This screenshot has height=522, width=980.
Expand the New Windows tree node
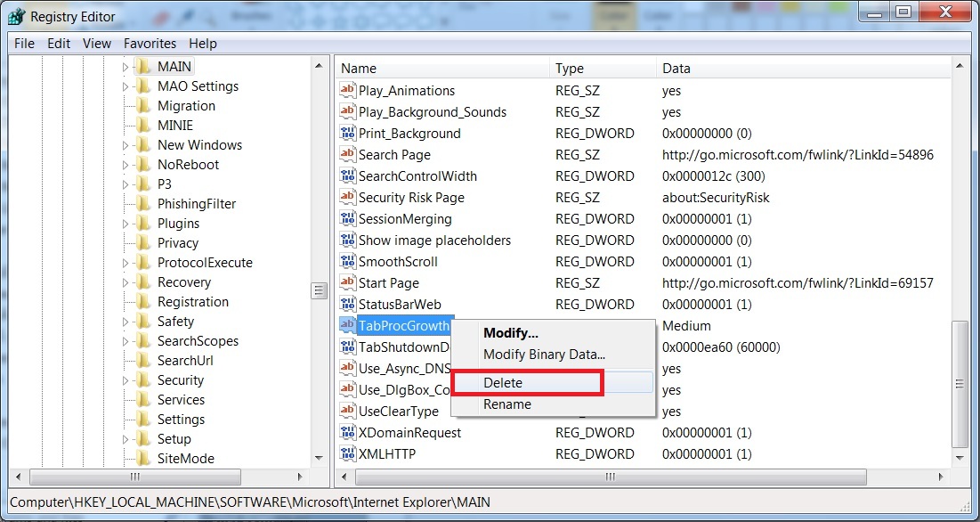tap(126, 145)
